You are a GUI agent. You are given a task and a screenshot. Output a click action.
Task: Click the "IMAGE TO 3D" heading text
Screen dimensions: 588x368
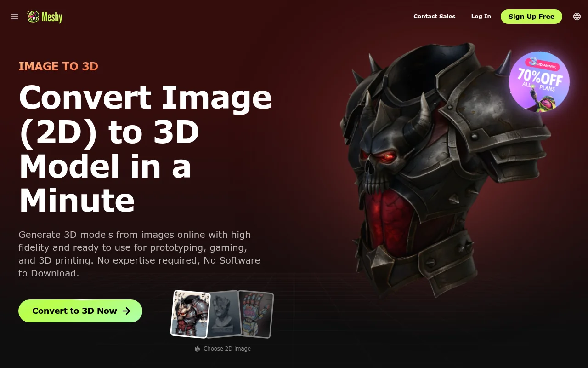[x=58, y=67]
